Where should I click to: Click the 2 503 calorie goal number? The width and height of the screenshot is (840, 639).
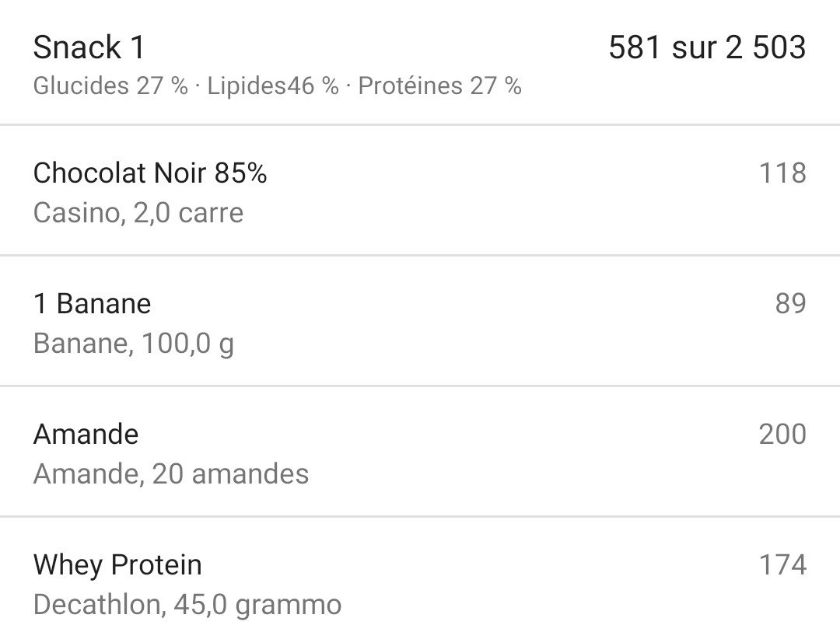765,48
